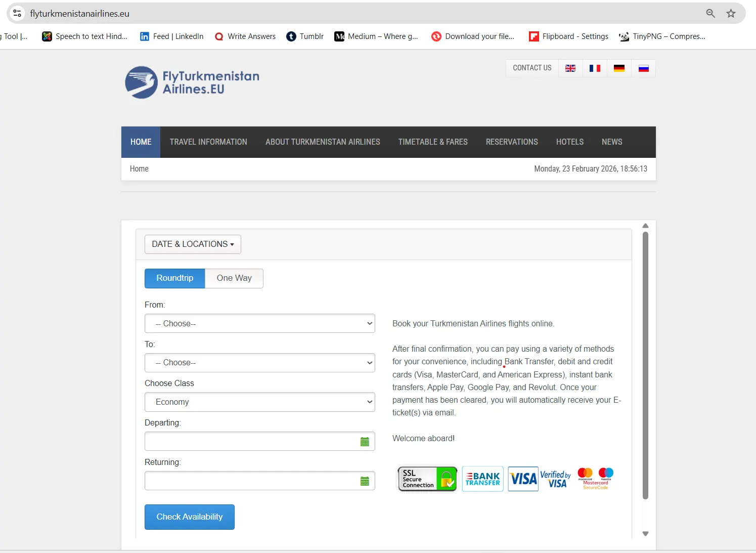Image resolution: width=756 pixels, height=553 pixels.
Task: Open the Departing date calendar icon
Action: coord(365,442)
